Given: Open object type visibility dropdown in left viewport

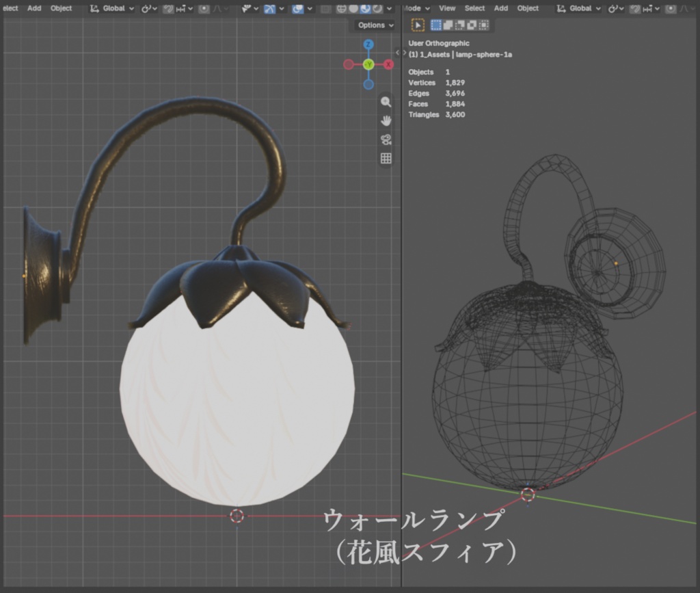Looking at the screenshot, I should [x=250, y=8].
